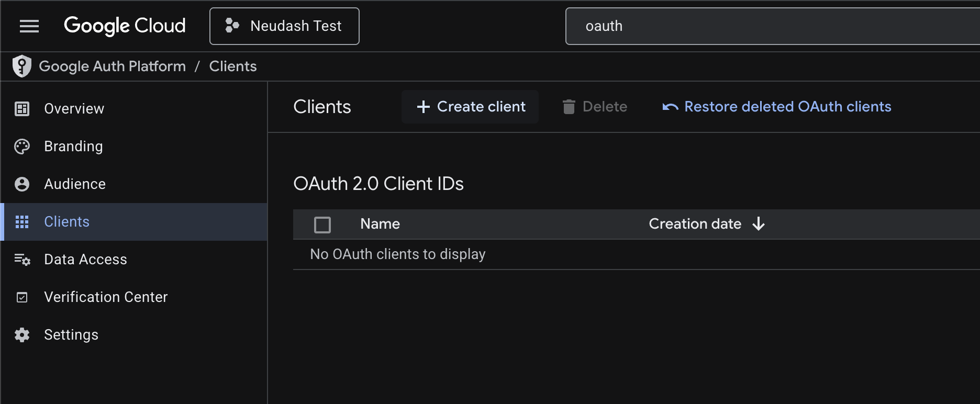Open the Audience page

coord(134,184)
